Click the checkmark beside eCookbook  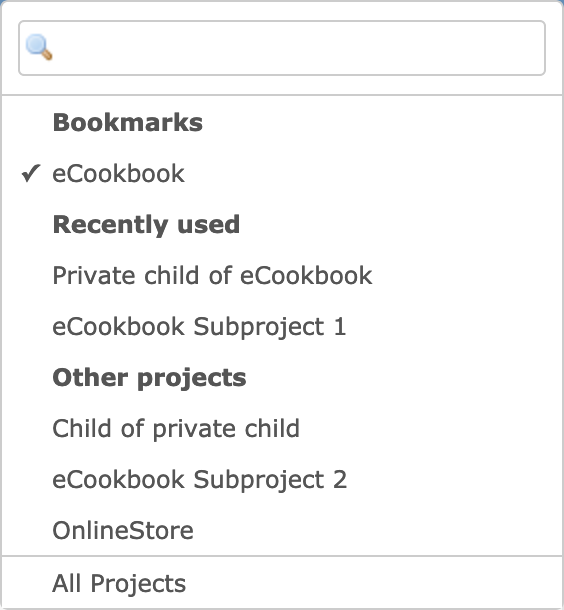pyautogui.click(x=31, y=174)
